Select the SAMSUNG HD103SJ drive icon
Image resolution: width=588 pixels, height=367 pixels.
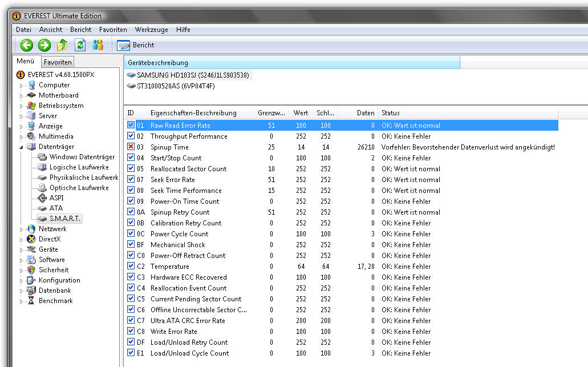[131, 75]
